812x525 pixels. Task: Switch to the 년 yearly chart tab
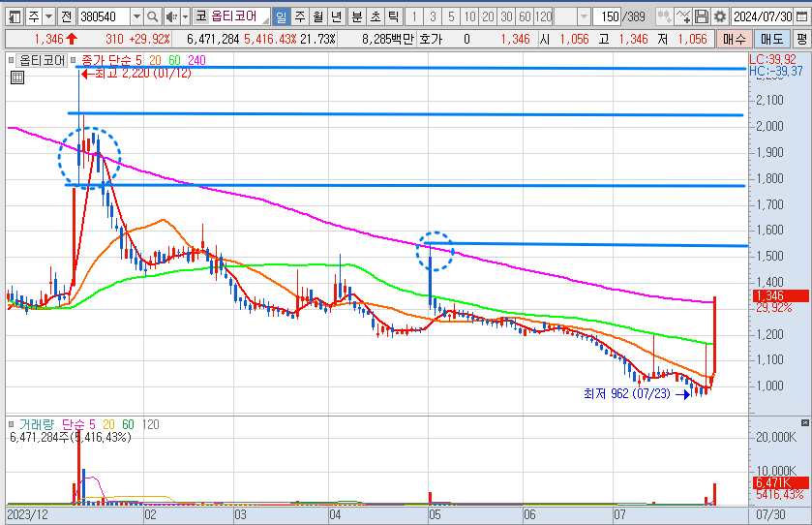[x=337, y=17]
